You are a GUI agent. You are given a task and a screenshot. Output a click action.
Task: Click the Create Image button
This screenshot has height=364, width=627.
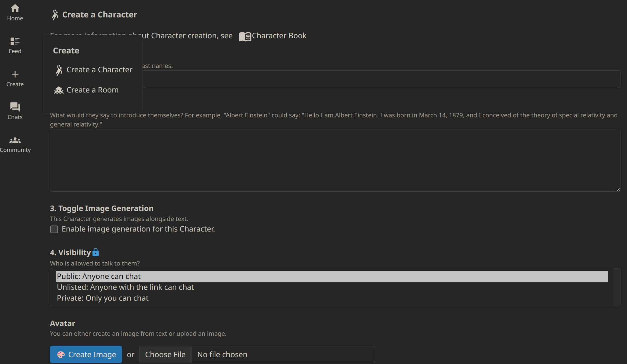(x=86, y=355)
